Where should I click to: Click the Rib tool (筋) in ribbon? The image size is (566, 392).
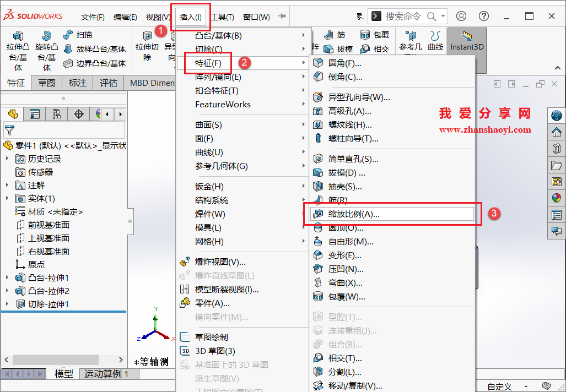pyautogui.click(x=335, y=35)
